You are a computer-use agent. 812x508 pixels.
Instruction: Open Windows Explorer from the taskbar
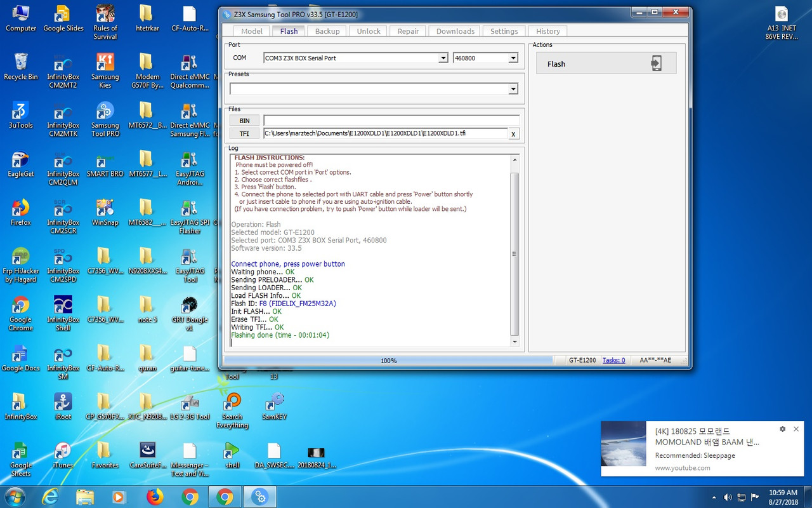84,496
